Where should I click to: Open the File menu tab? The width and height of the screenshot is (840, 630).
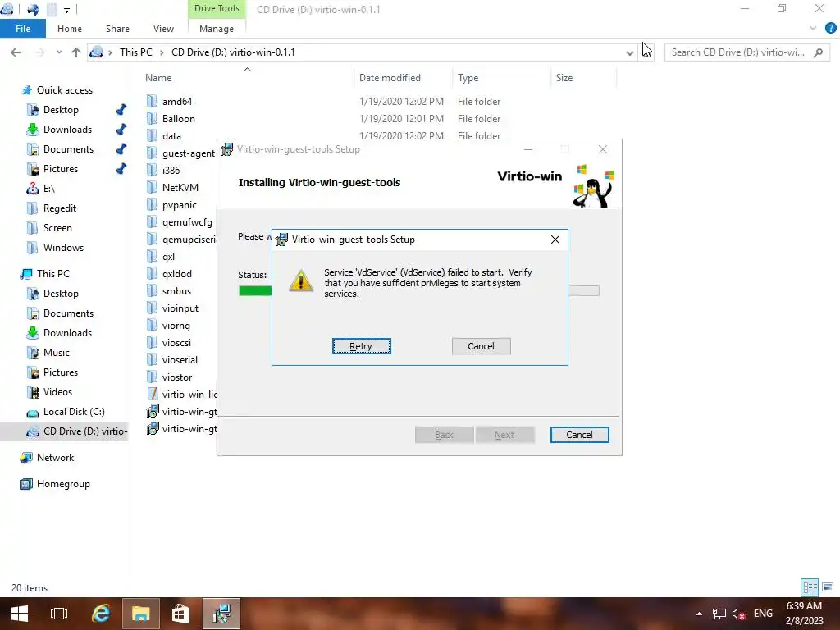22,29
